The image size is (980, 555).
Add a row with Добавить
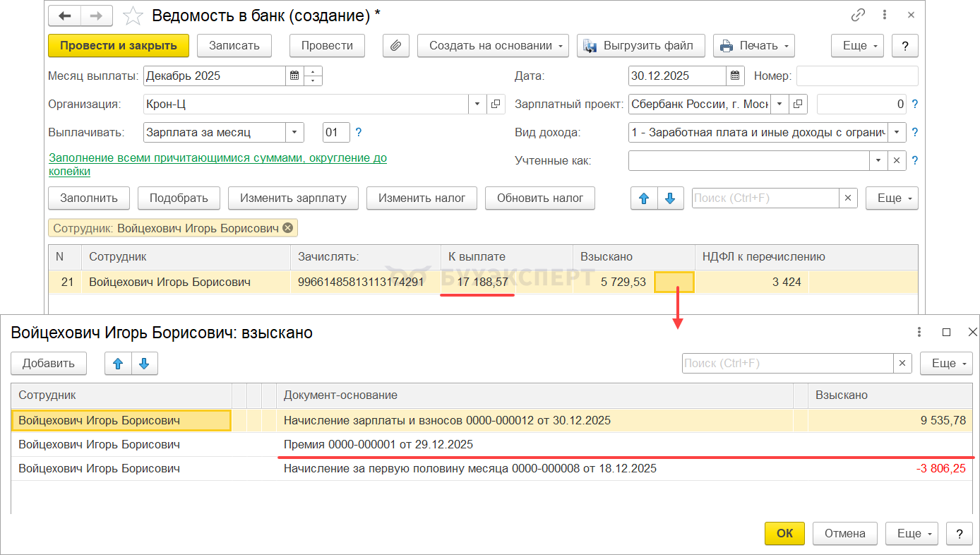pyautogui.click(x=49, y=364)
